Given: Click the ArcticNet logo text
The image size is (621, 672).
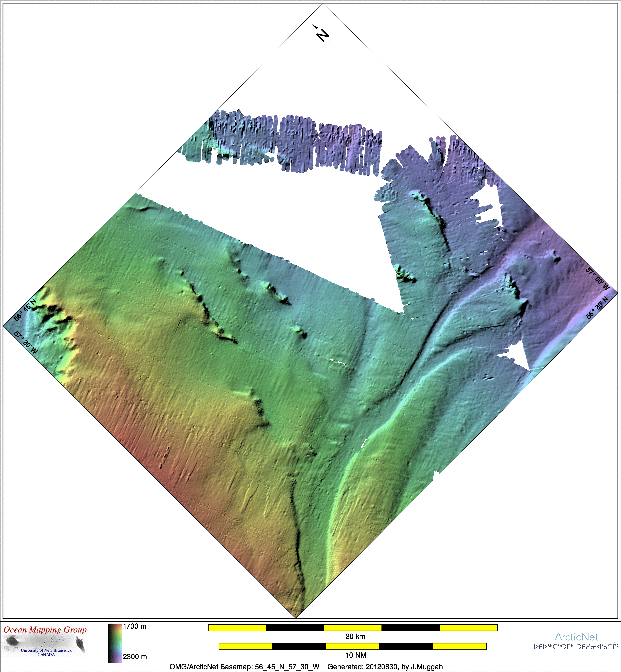Looking at the screenshot, I should coord(576,637).
